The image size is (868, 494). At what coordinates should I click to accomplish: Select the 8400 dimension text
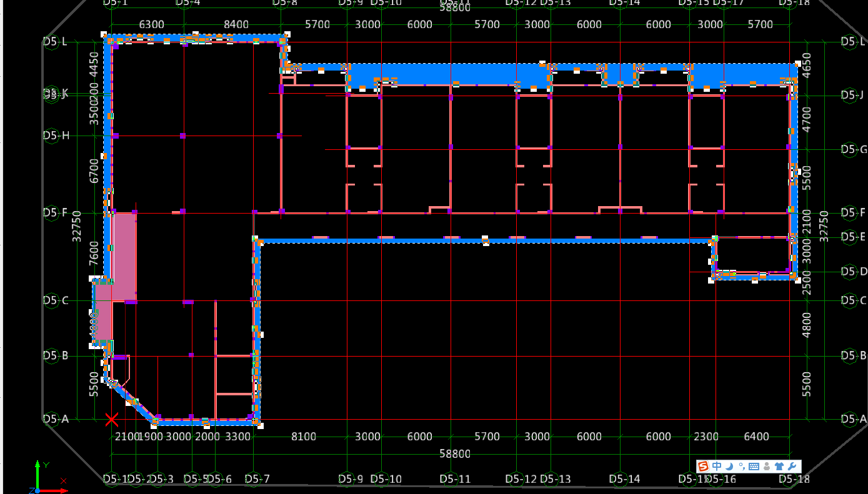click(x=236, y=24)
